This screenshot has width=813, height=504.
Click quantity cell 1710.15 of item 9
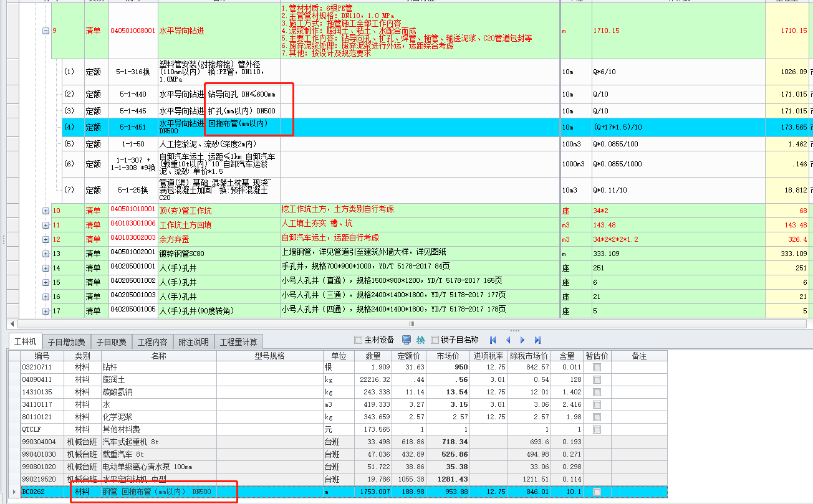tap(787, 31)
